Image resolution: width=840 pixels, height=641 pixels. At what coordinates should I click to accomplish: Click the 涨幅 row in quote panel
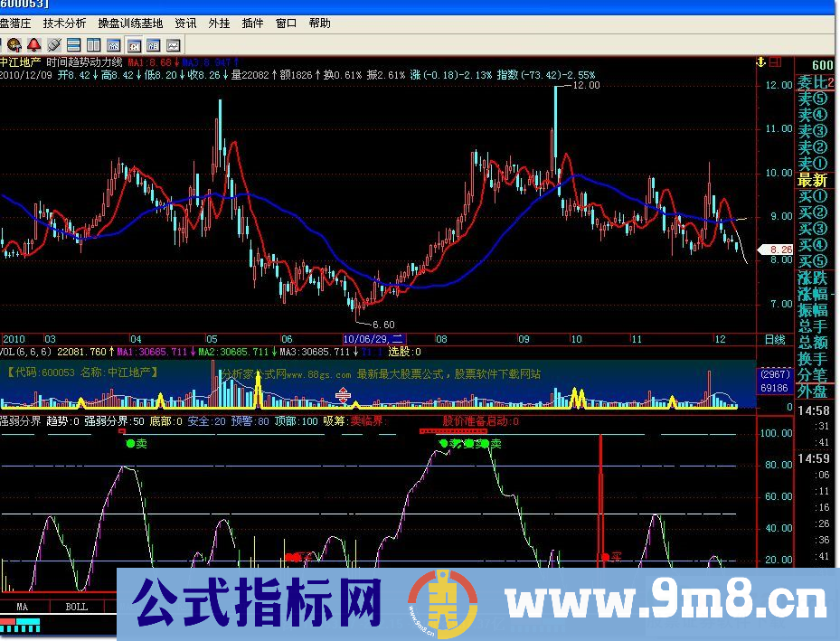(813, 294)
